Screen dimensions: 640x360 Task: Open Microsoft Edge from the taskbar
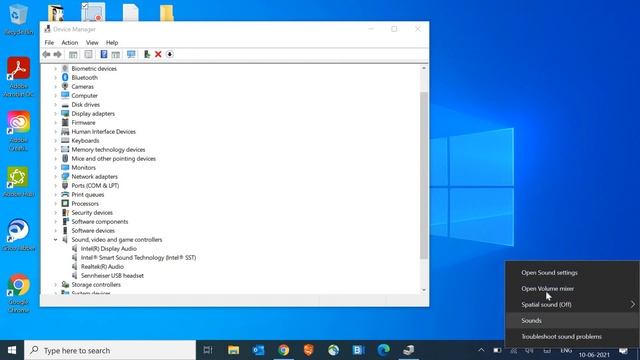click(x=383, y=350)
